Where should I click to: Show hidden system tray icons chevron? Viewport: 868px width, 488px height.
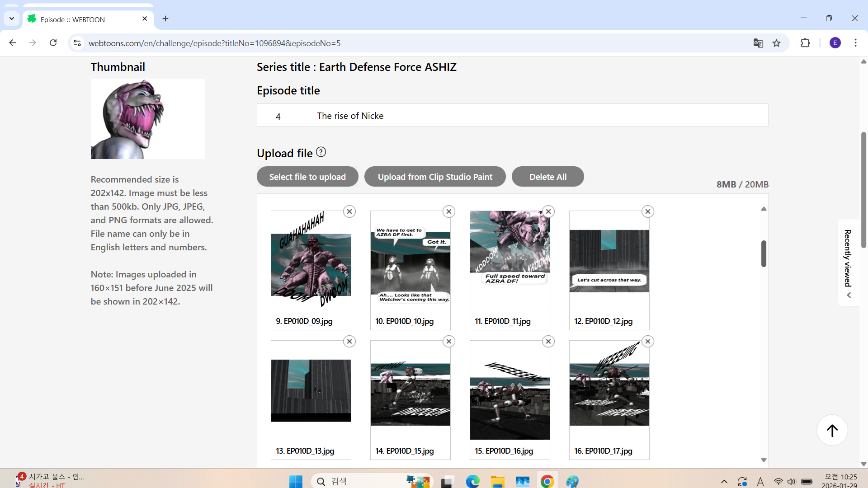pyautogui.click(x=724, y=482)
